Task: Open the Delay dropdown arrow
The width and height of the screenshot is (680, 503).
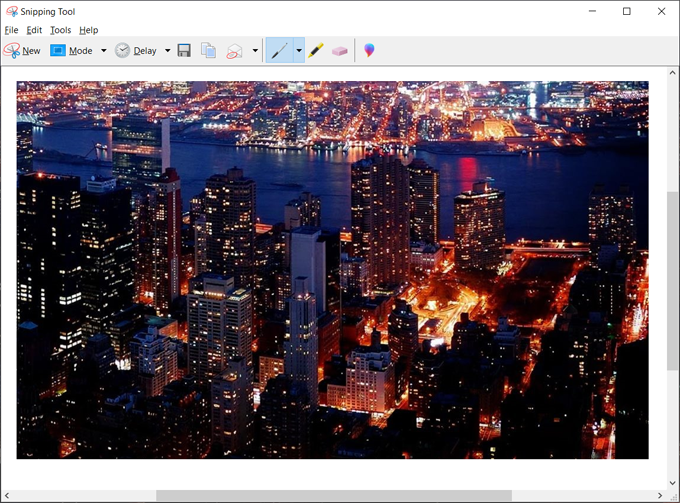Action: click(x=167, y=51)
